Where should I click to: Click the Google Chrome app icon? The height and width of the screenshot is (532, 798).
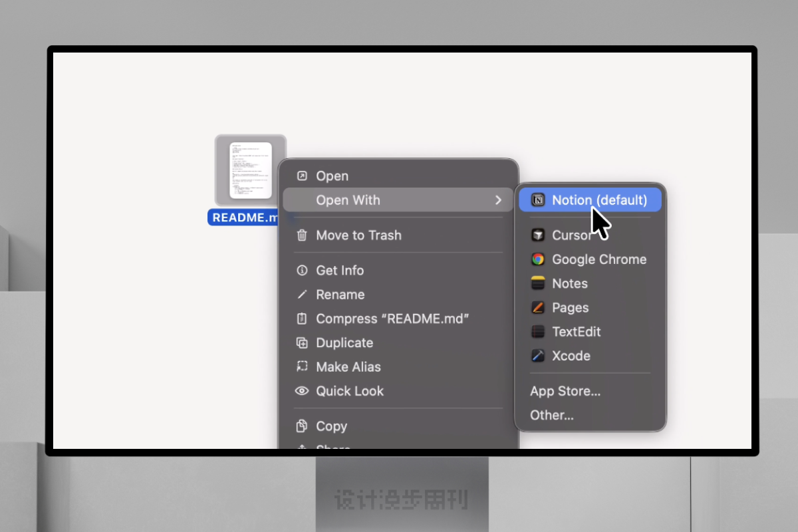coord(538,259)
